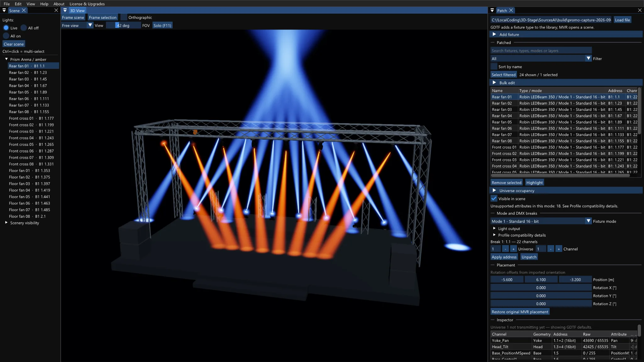Collapse the Prism Arena / amber tree node
The height and width of the screenshot is (362, 644).
tap(6, 59)
